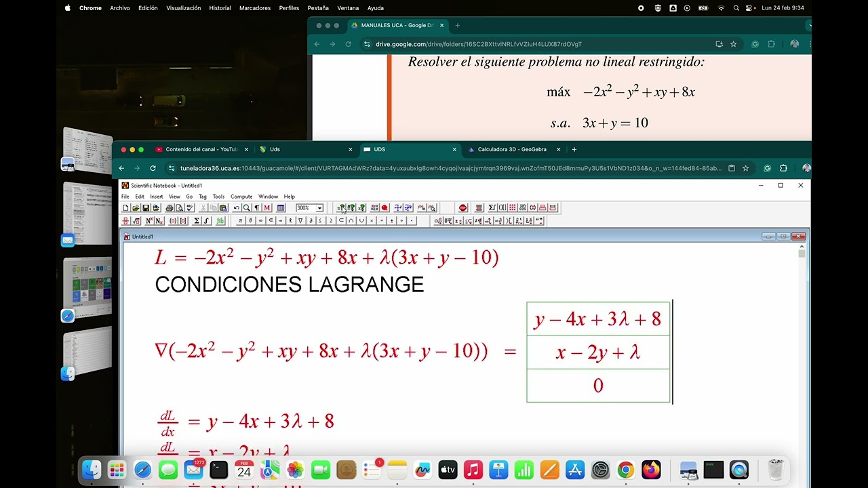Click the insert table icon
This screenshot has width=868, height=488.
(281, 207)
